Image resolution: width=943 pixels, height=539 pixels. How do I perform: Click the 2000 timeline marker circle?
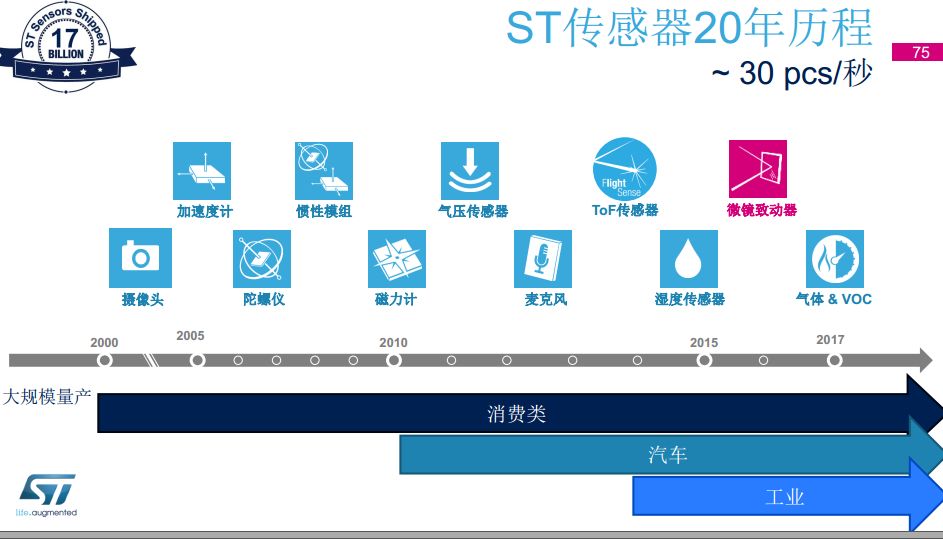click(x=105, y=360)
